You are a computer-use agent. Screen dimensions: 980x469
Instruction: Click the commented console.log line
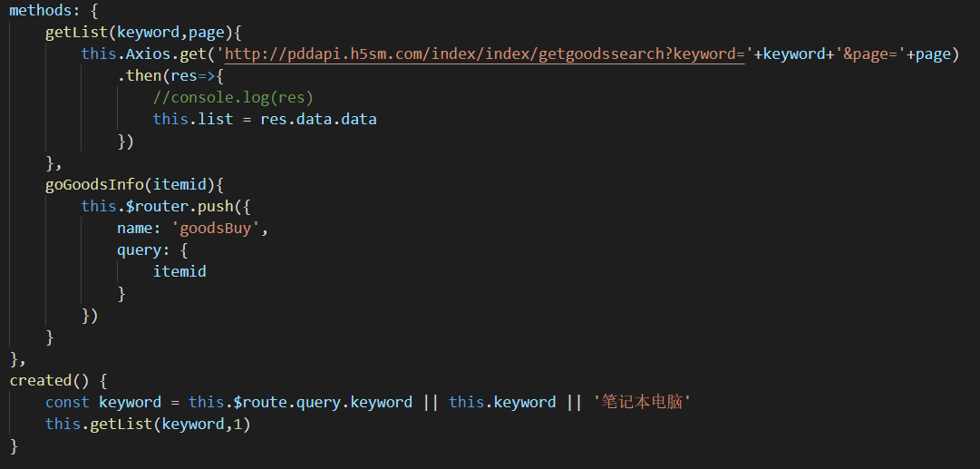pos(233,98)
